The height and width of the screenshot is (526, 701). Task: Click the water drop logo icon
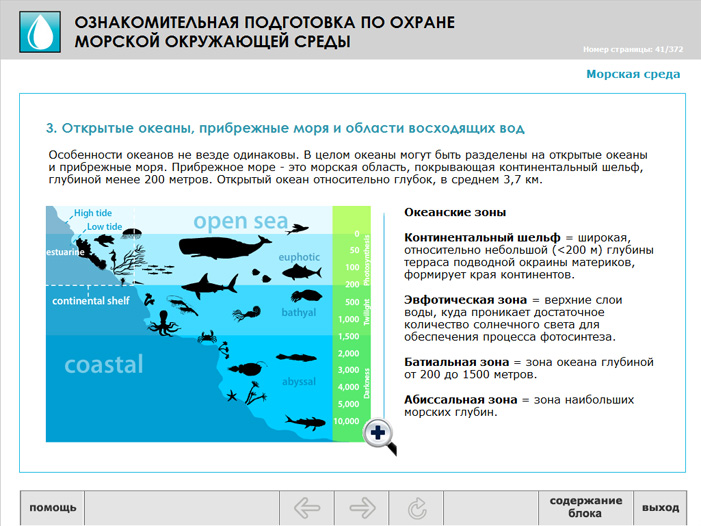click(40, 32)
